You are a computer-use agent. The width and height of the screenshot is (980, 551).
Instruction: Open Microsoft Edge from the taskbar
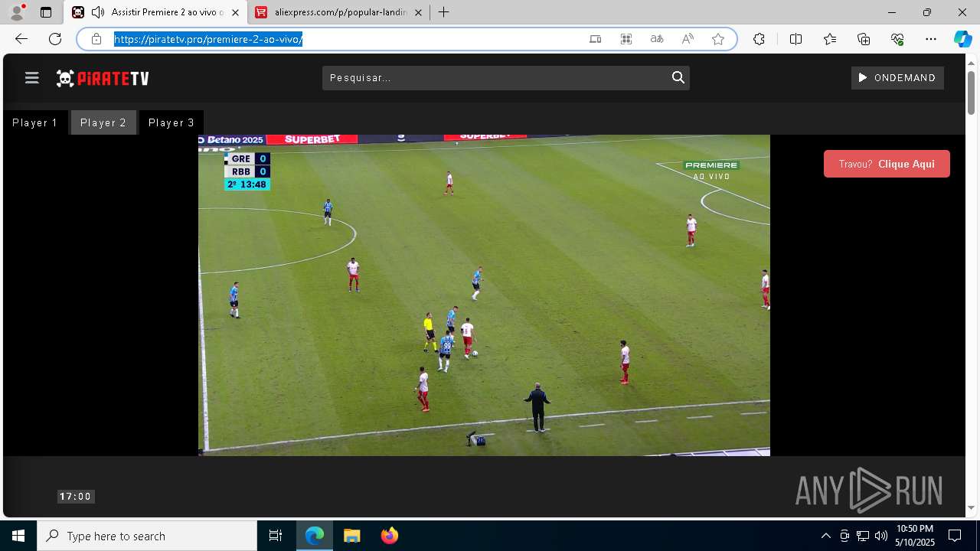[x=315, y=536]
